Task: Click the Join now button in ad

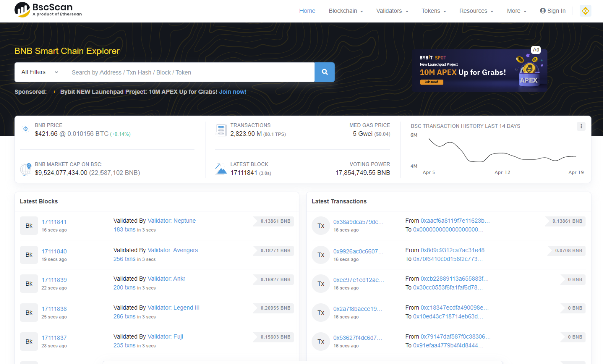Action: pos(431,82)
